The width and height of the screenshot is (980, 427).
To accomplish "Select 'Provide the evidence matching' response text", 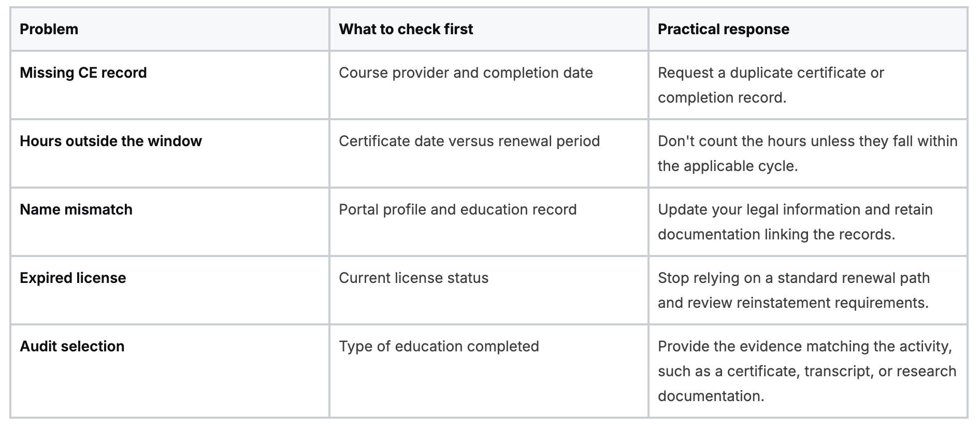I will (x=807, y=371).
